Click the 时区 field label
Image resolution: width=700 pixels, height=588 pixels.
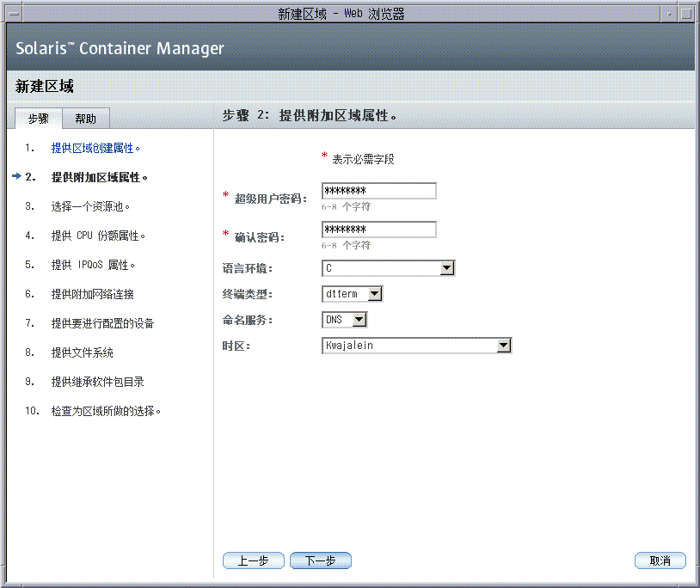point(236,346)
